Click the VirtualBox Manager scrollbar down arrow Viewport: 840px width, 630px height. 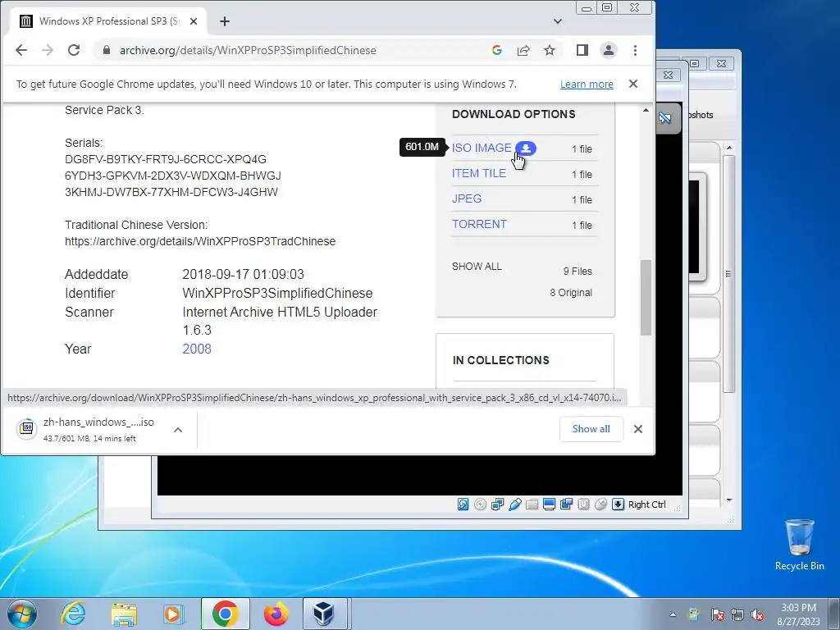tap(729, 500)
